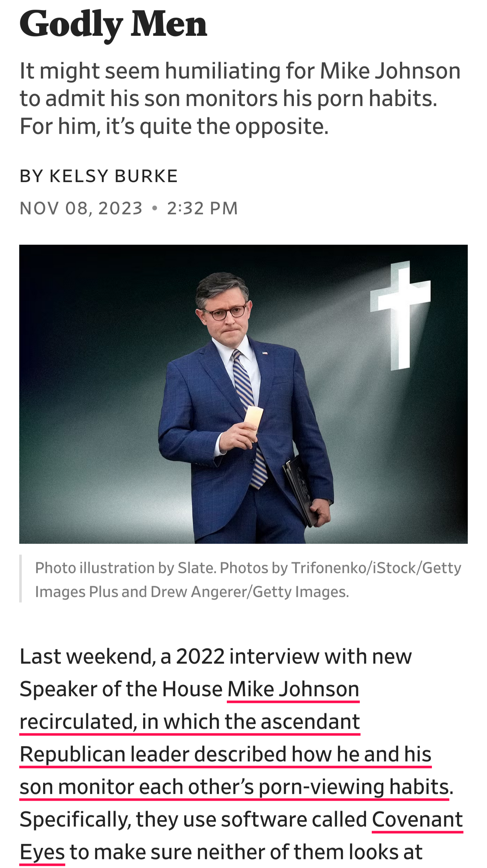
Task: Open the "Mike Johnson" underlined link text
Action: [293, 689]
